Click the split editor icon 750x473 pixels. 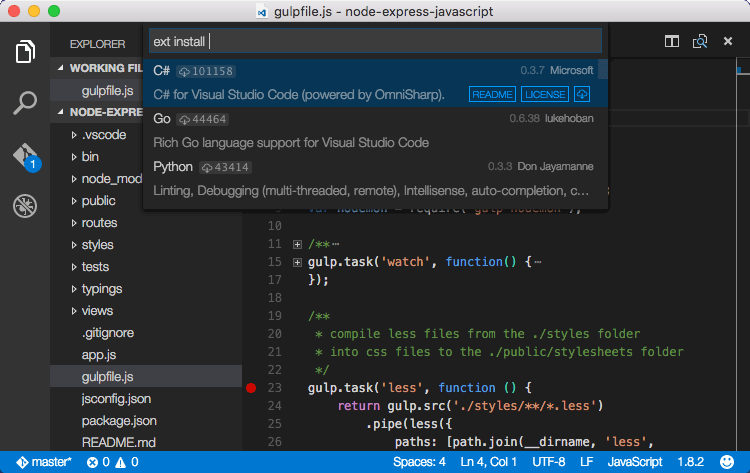pyautogui.click(x=672, y=41)
